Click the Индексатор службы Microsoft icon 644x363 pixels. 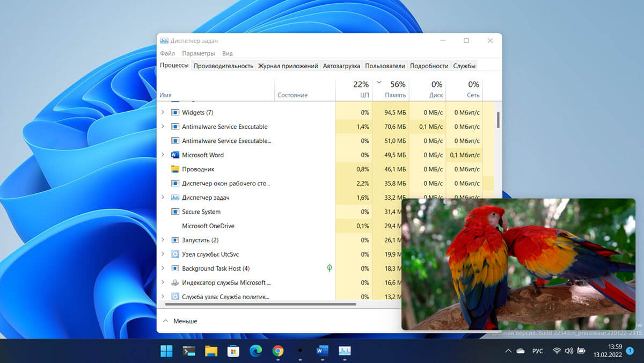click(x=175, y=283)
